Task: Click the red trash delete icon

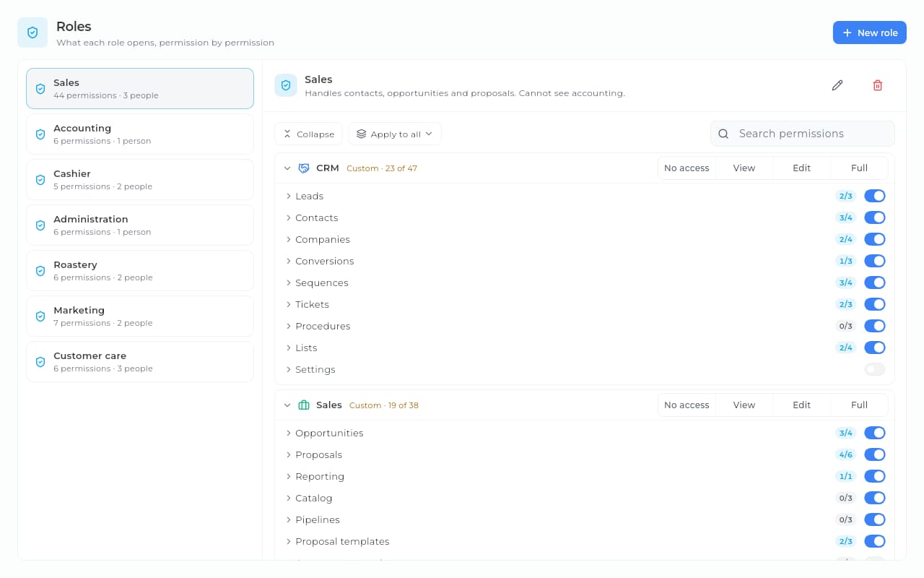Action: 878,85
